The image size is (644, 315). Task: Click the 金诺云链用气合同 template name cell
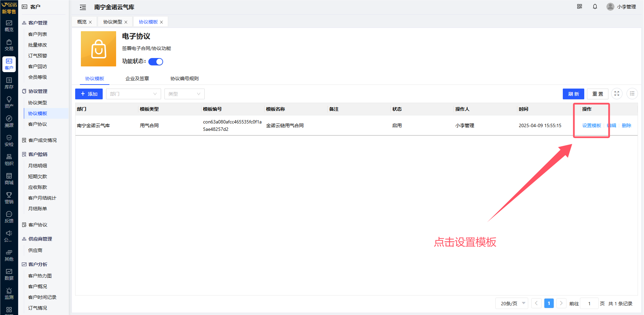[285, 125]
